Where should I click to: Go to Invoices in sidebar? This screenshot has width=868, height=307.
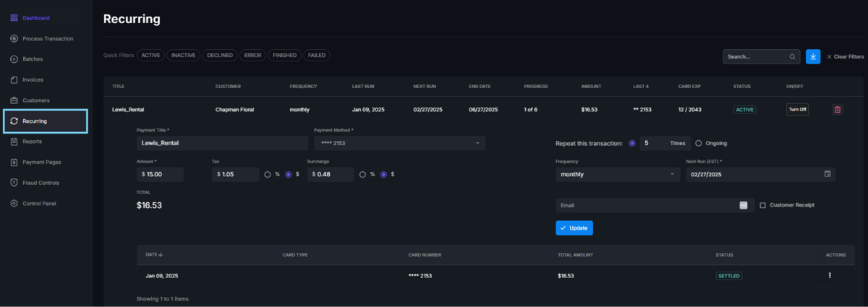33,79
